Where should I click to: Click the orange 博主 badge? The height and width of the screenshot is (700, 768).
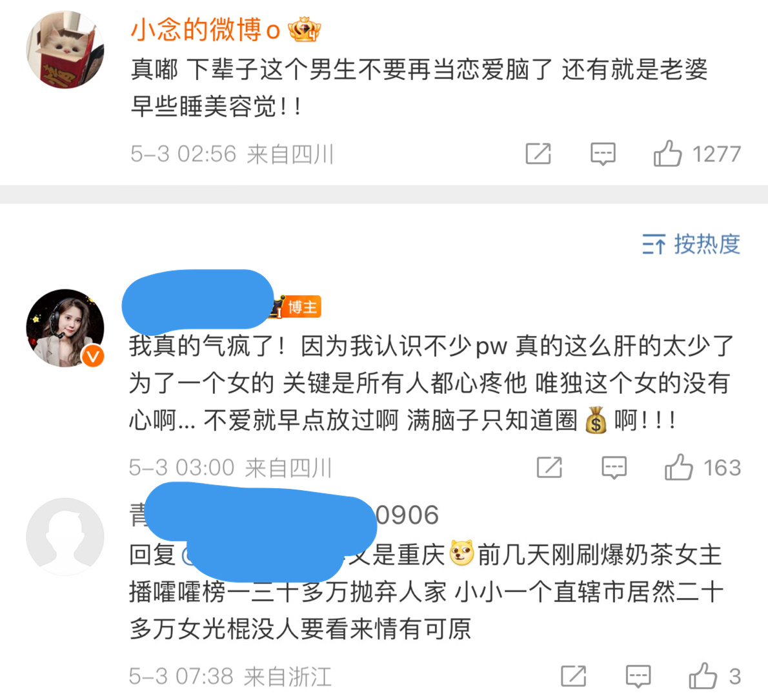297,307
